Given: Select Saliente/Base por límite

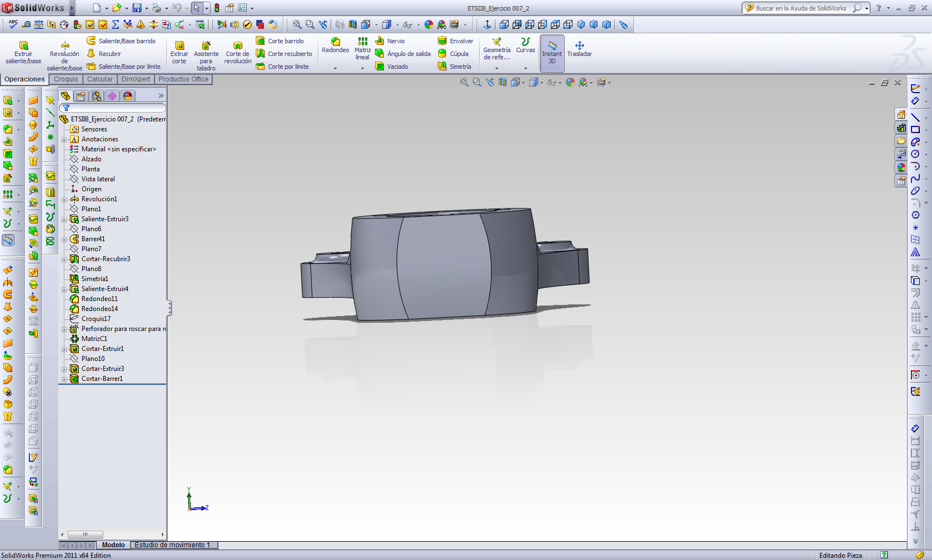Looking at the screenshot, I should (124, 67).
